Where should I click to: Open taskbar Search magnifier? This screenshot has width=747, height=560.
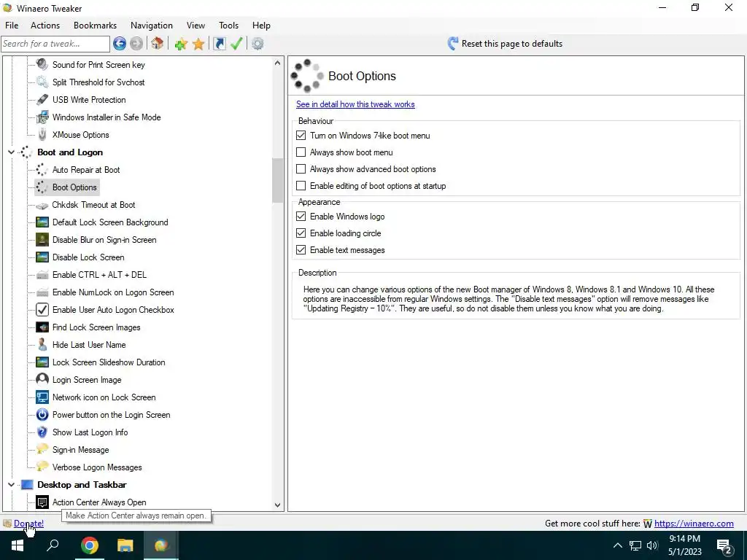pyautogui.click(x=53, y=545)
